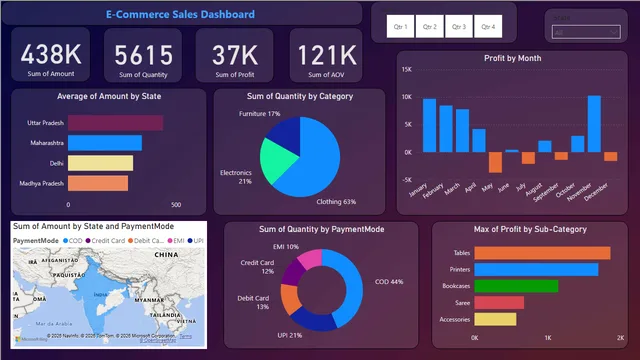Image resolution: width=640 pixels, height=360 pixels.
Task: Click the Average of Amount by State title
Action: coord(109,96)
